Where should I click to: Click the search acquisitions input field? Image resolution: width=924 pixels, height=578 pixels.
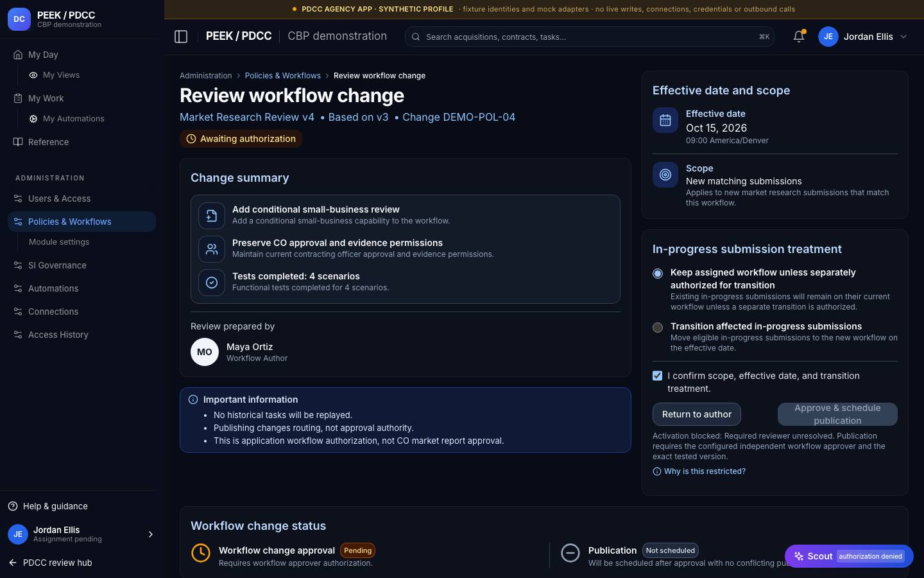tap(589, 37)
